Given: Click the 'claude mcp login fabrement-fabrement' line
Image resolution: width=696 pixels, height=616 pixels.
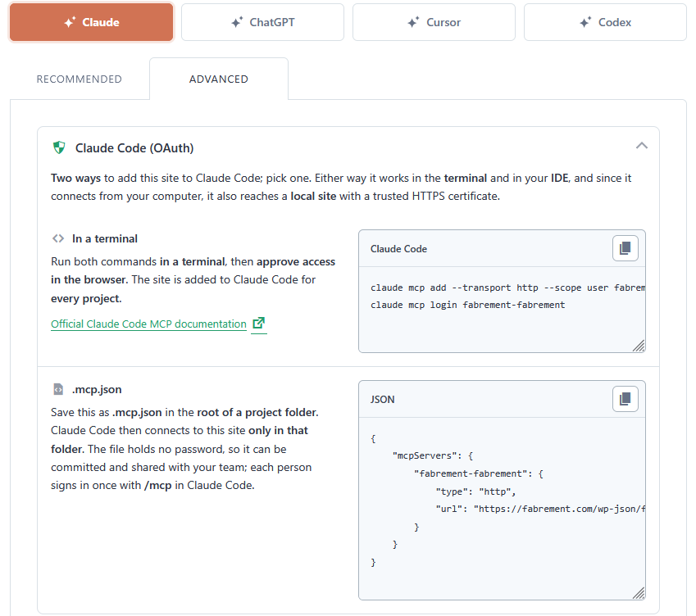Looking at the screenshot, I should click(468, 305).
